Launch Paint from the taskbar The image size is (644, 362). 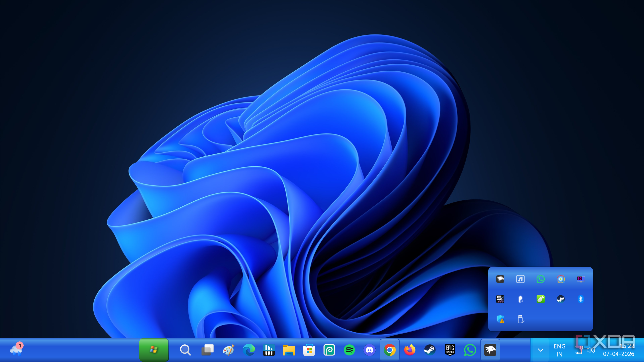[x=228, y=350]
